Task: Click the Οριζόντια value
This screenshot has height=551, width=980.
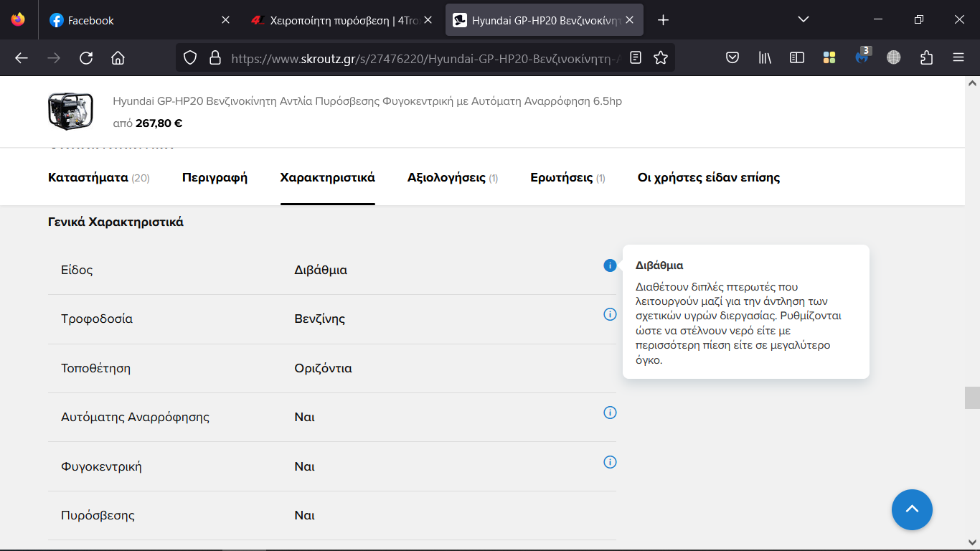Action: pyautogui.click(x=323, y=368)
